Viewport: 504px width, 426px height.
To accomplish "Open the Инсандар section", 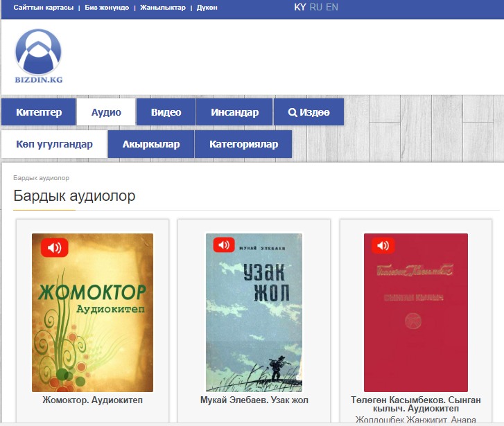I will click(234, 112).
